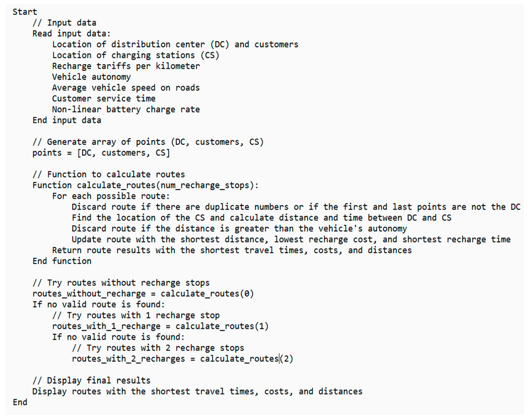Click the "For each possible route:" line
This screenshot has width=528, height=420.
pyautogui.click(x=111, y=196)
